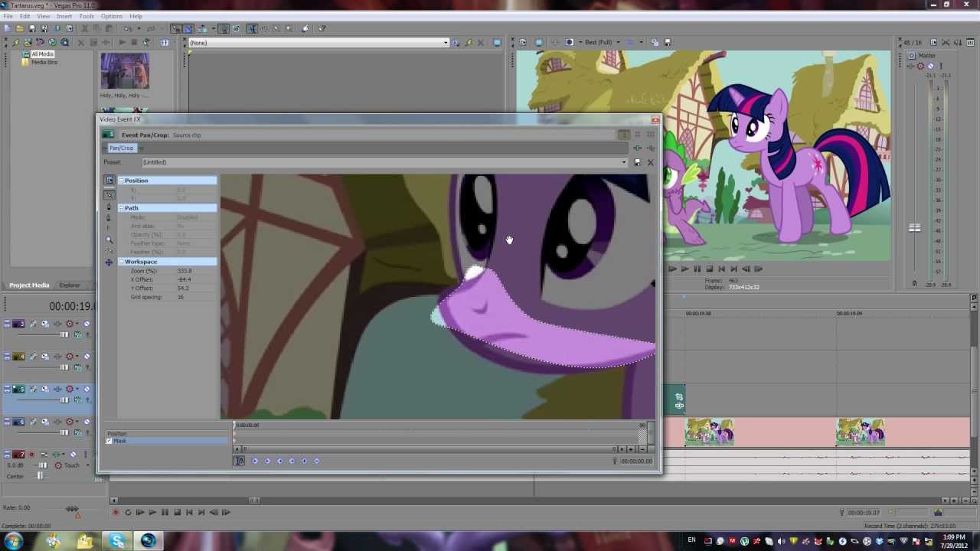The image size is (980, 551).
Task: Click the Open project folder icon
Action: point(20,29)
